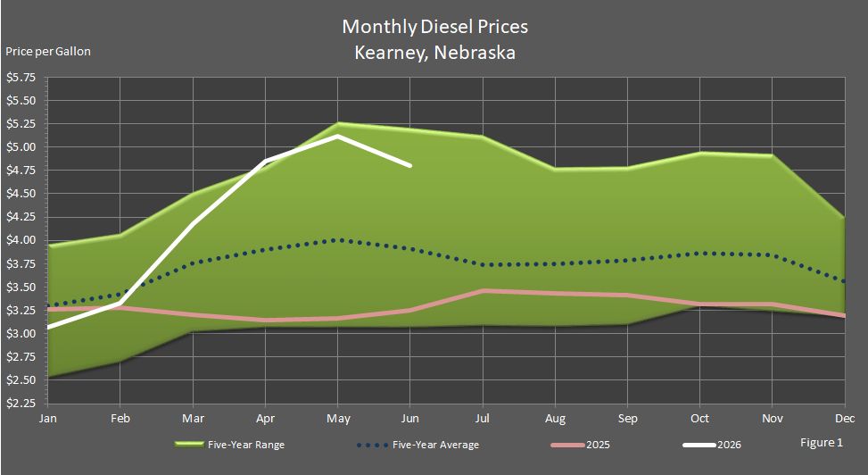Click the dotted Five-Year Average legend marker
The width and height of the screenshot is (868, 475).
[x=373, y=445]
